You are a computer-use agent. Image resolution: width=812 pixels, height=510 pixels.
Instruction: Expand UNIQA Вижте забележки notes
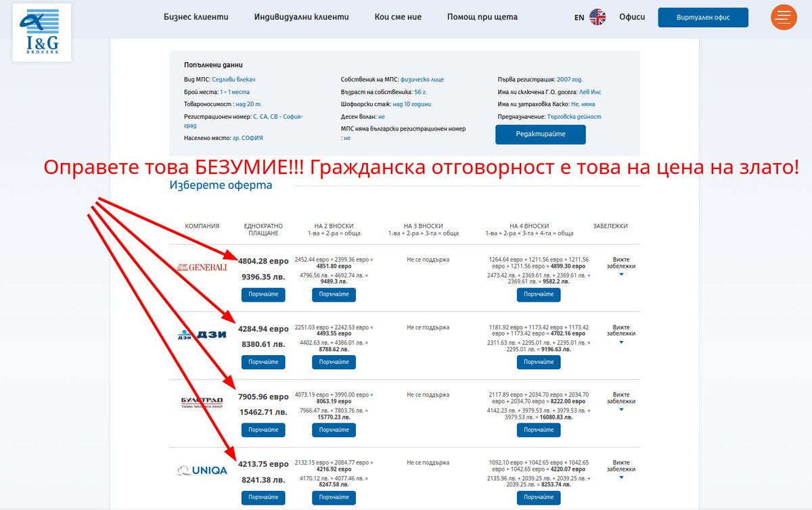(x=621, y=468)
